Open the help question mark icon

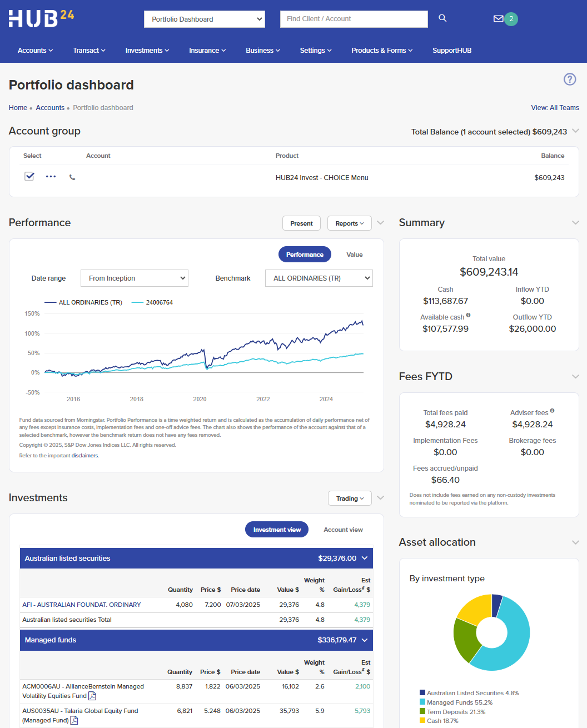click(570, 79)
